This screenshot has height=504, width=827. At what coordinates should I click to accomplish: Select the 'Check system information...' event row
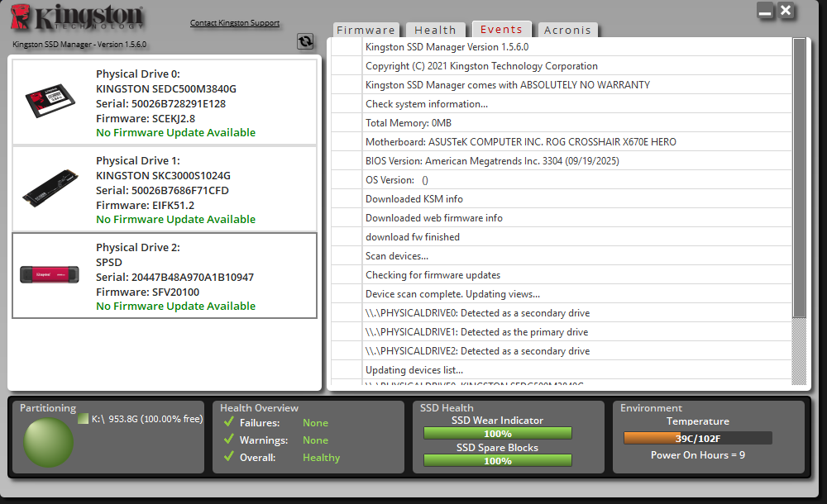click(x=562, y=104)
